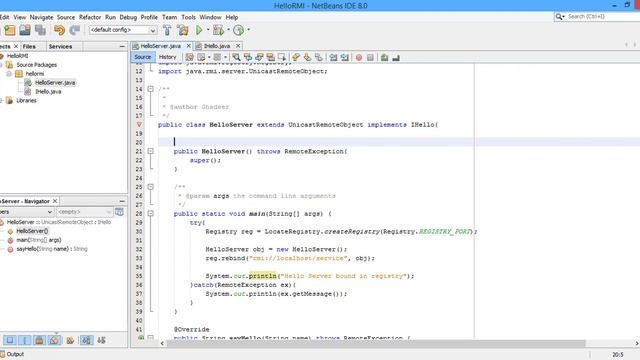The image size is (640, 360).
Task: Switch to History view button
Action: pos(167,57)
